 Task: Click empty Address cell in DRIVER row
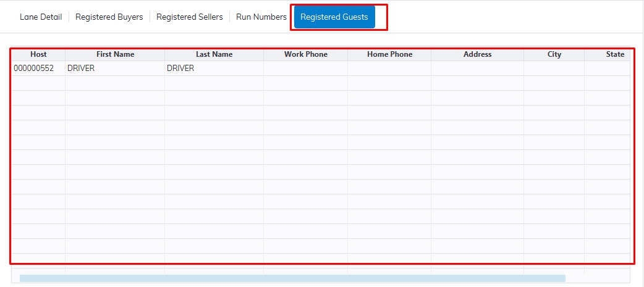pos(477,69)
